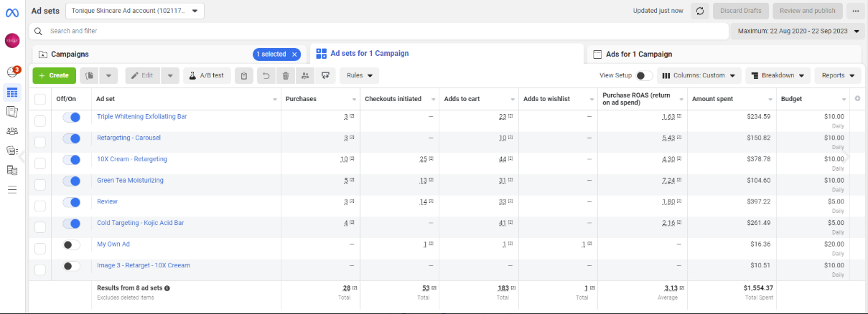
Task: Turn on Image 3 - Retarget ad set
Action: click(x=71, y=266)
